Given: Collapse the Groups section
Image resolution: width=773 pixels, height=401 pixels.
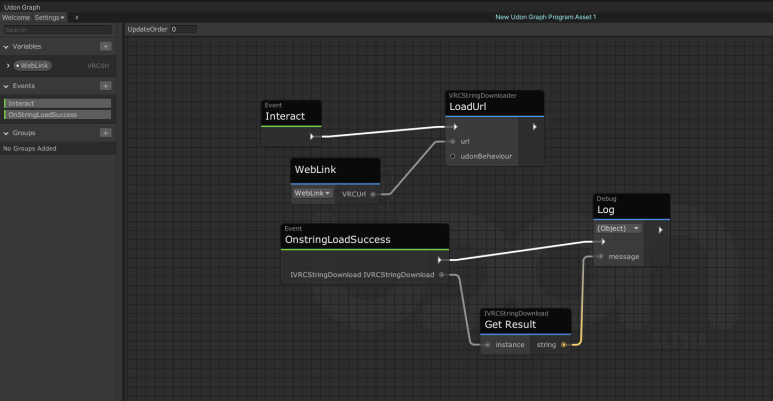Looking at the screenshot, I should click(x=6, y=133).
